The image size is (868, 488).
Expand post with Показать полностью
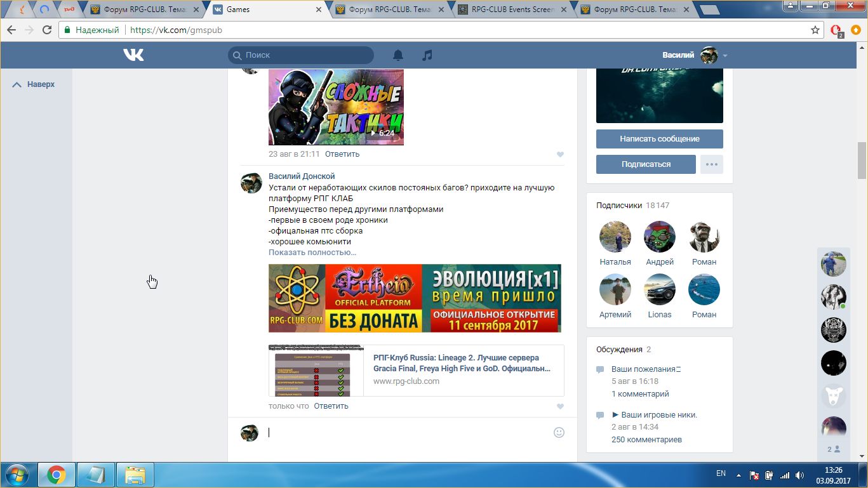[312, 252]
